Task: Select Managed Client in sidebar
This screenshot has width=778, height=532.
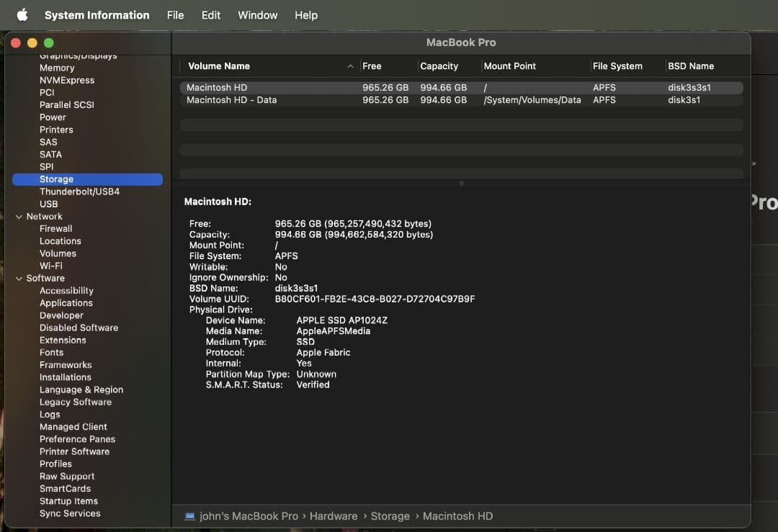Action: [x=73, y=427]
